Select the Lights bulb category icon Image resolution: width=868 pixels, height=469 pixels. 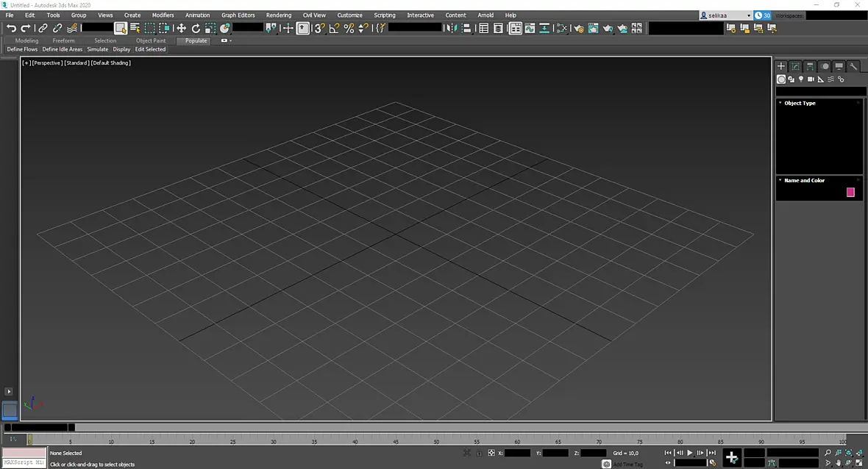point(801,79)
